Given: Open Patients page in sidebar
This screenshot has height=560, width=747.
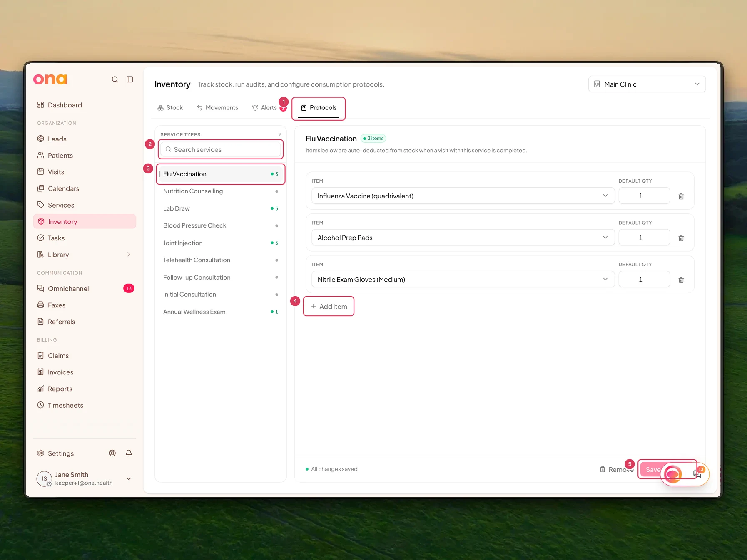Looking at the screenshot, I should [85, 156].
